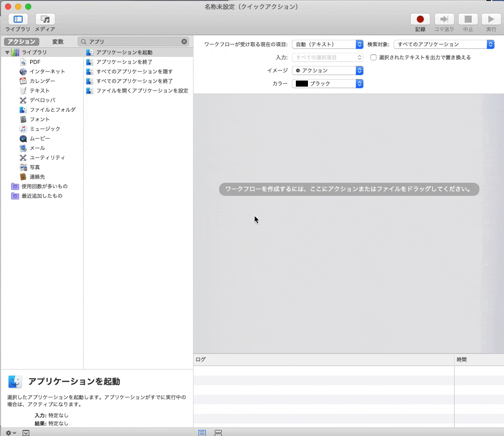
Task: Collapse the ライブラリ disclosure triangle
Action: [7, 52]
